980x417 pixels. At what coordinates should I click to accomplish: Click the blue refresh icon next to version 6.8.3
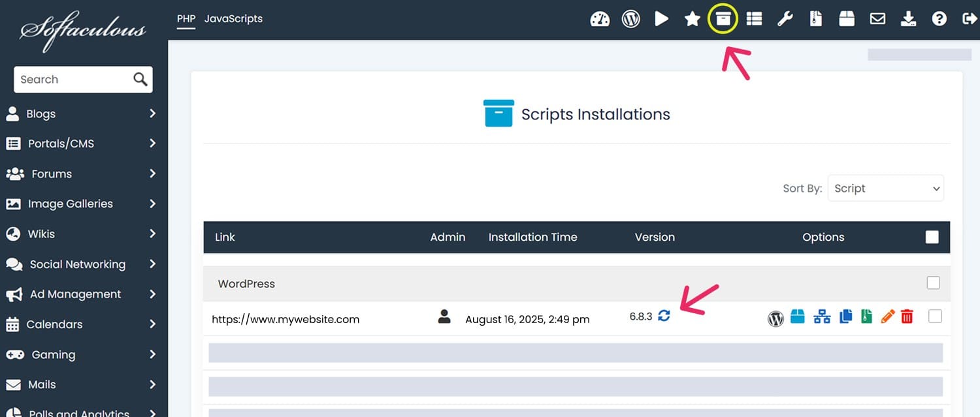click(x=664, y=316)
